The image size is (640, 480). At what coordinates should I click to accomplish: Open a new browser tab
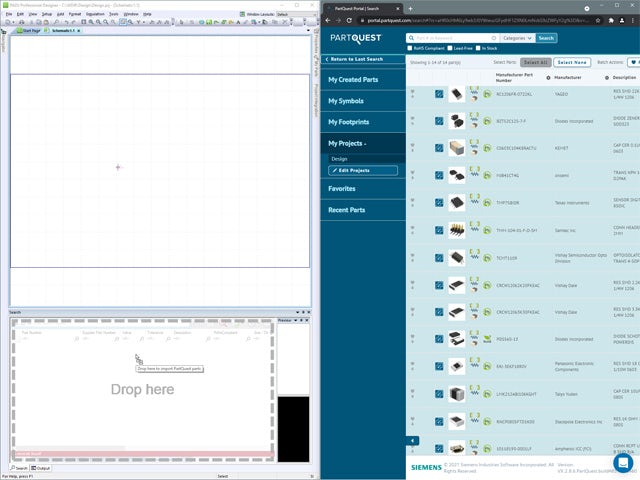410,8
